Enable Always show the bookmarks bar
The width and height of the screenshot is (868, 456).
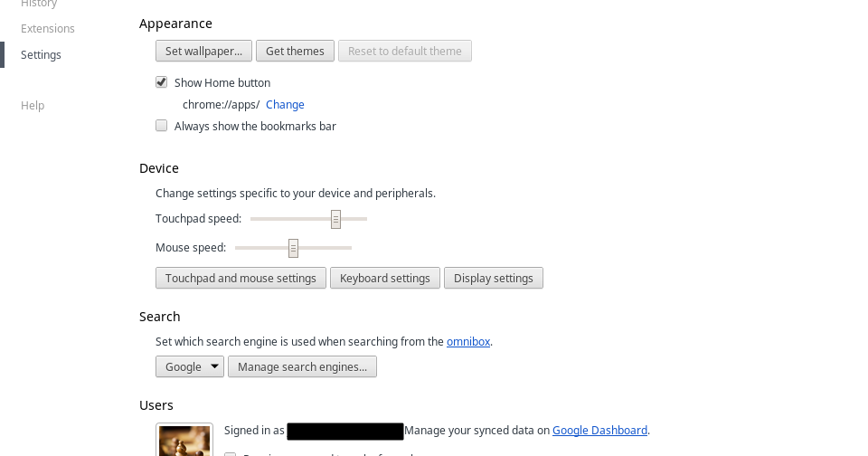[162, 126]
